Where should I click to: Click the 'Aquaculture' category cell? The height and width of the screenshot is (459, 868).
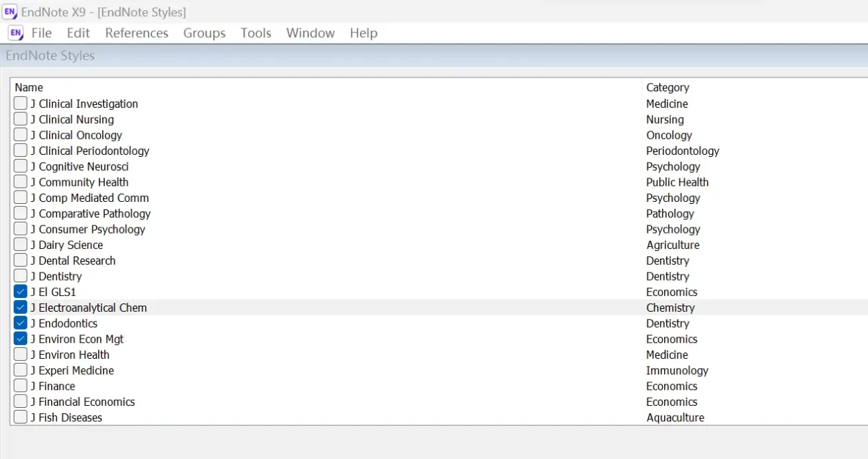tap(675, 418)
